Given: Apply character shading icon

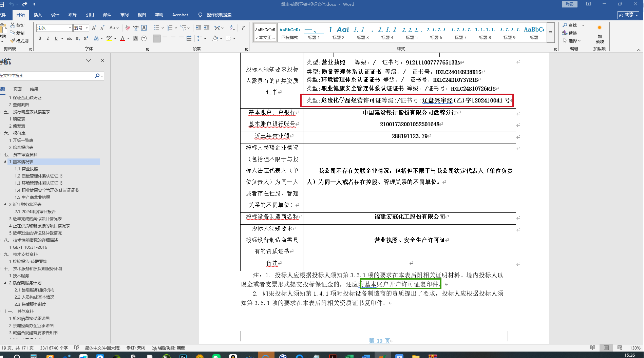Looking at the screenshot, I should coord(136,38).
